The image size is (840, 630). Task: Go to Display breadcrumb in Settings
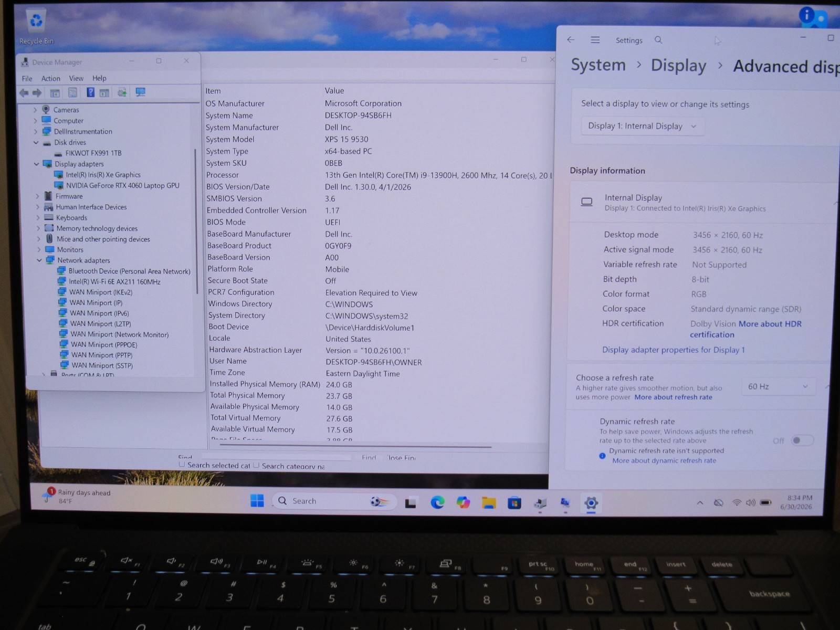678,66
